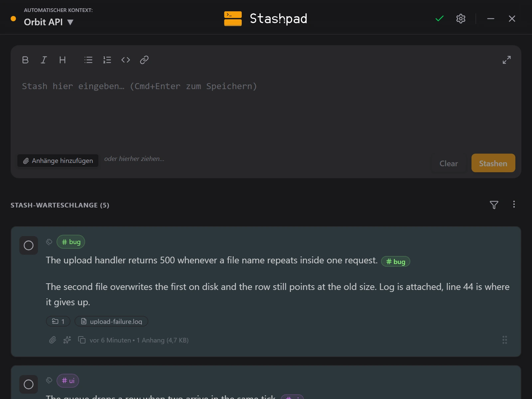Click tag icon beside the ui label
The image size is (532, 399).
pyautogui.click(x=49, y=380)
